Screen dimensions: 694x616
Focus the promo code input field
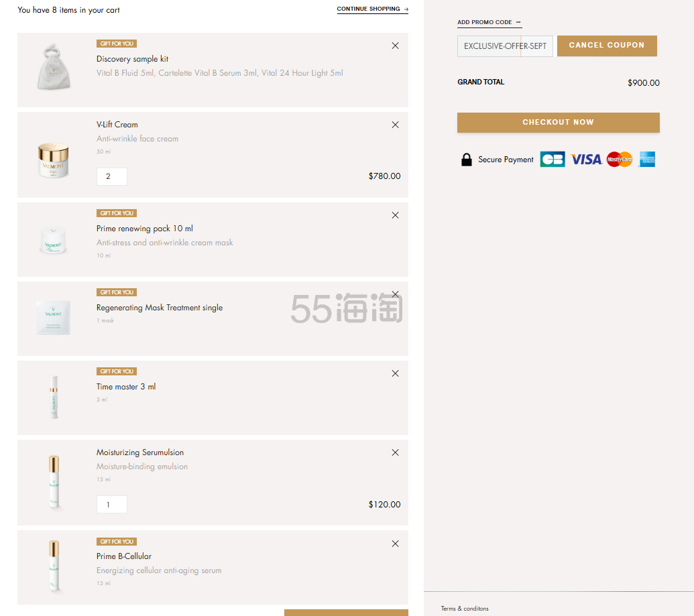coord(505,46)
